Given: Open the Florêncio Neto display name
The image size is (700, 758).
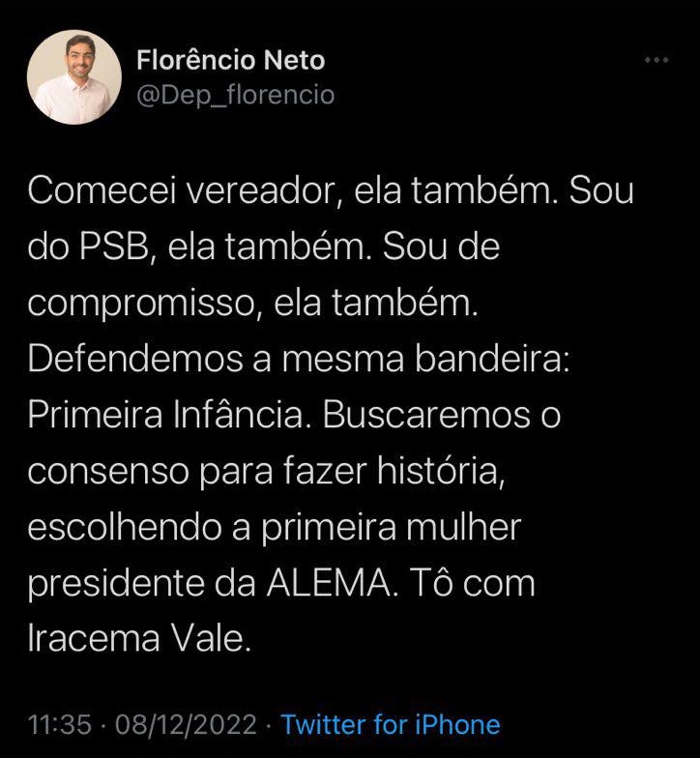Looking at the screenshot, I should (230, 60).
